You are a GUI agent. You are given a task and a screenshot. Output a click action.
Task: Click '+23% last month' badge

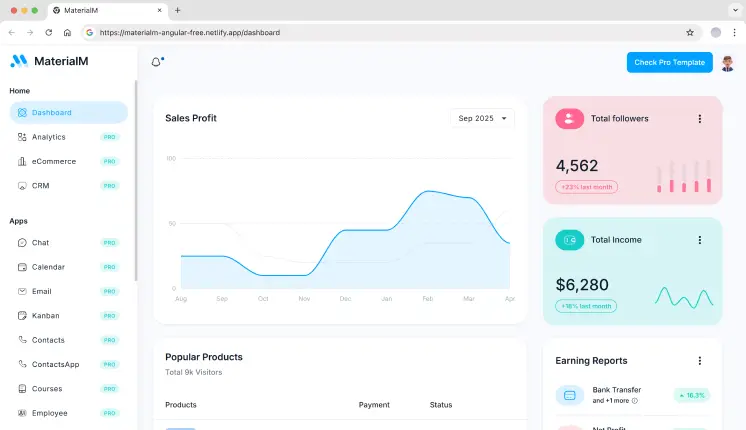tap(586, 187)
